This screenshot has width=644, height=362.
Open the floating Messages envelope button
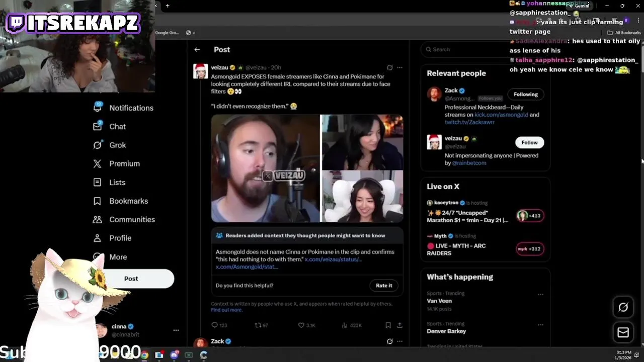click(623, 332)
